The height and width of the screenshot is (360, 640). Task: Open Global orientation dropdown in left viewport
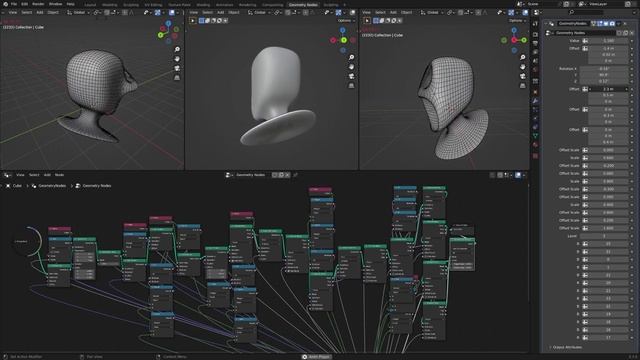[x=78, y=13]
